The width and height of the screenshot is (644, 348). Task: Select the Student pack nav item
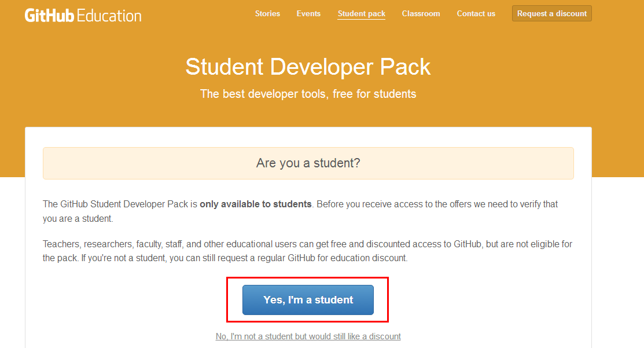click(x=362, y=13)
